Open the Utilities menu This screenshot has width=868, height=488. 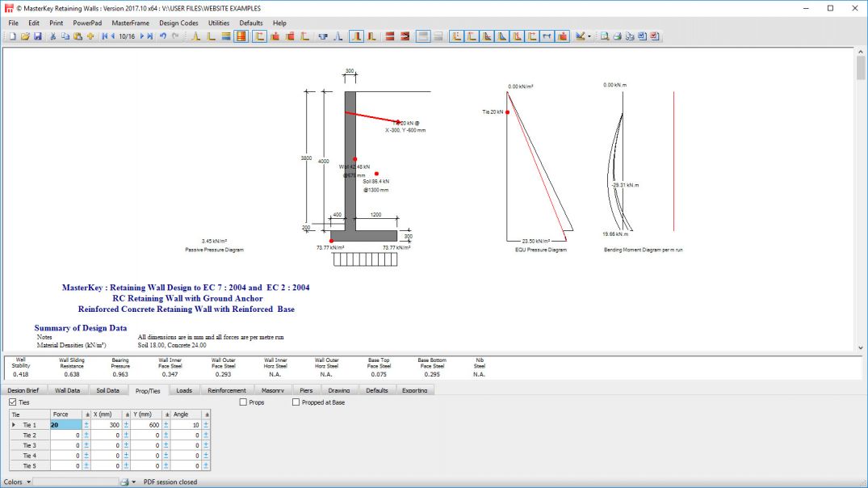click(219, 23)
